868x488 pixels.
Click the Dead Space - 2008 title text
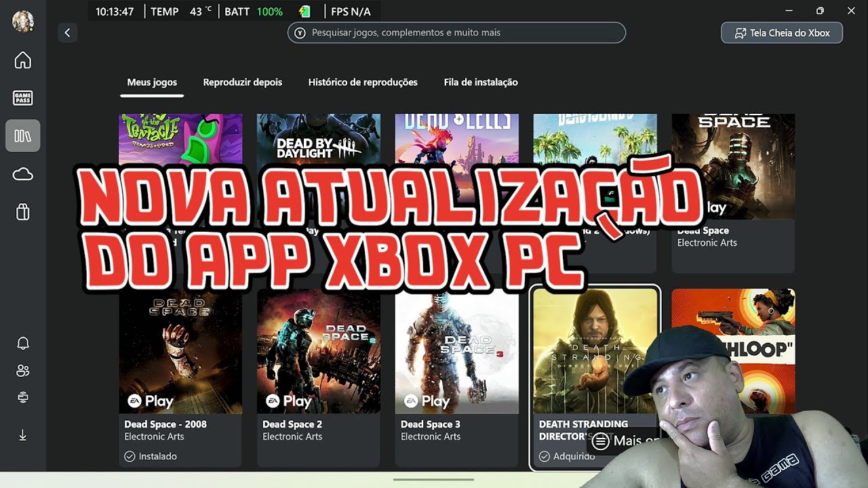[x=165, y=424]
